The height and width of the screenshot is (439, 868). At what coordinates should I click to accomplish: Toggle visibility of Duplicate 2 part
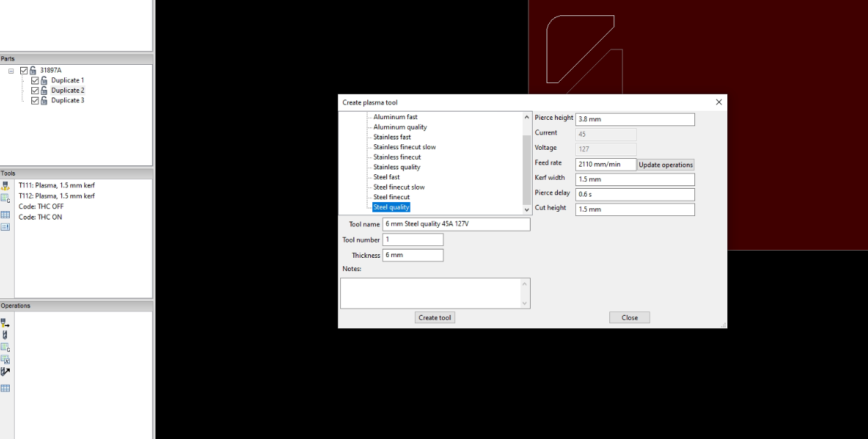[x=34, y=90]
